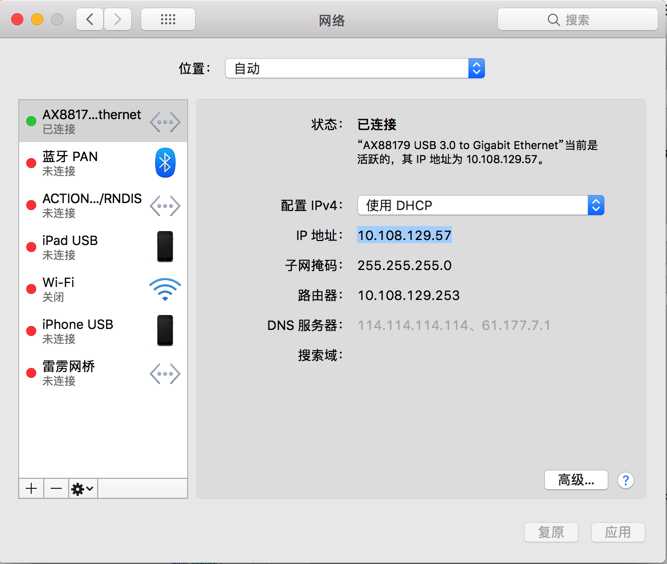Select the iPad USB service
Screen dimensions: 667x564
pos(103,247)
